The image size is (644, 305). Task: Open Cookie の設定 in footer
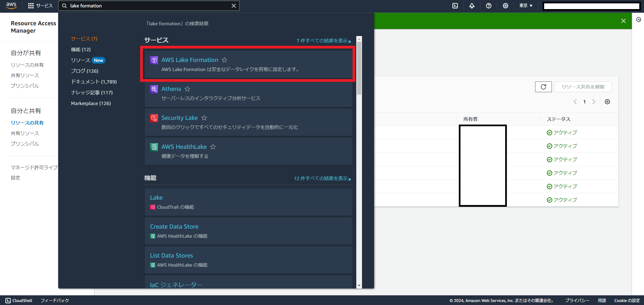point(627,301)
